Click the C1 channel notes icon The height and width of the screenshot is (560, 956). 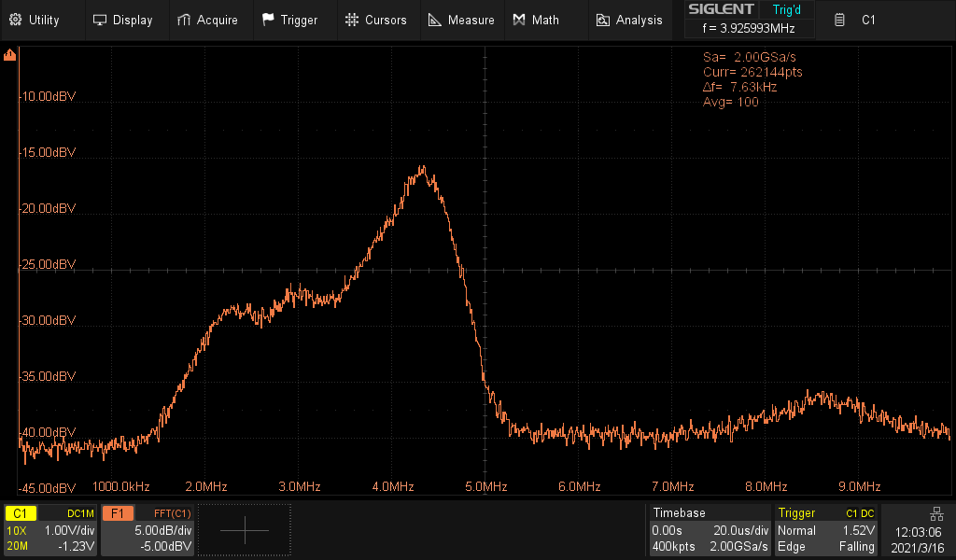click(839, 21)
